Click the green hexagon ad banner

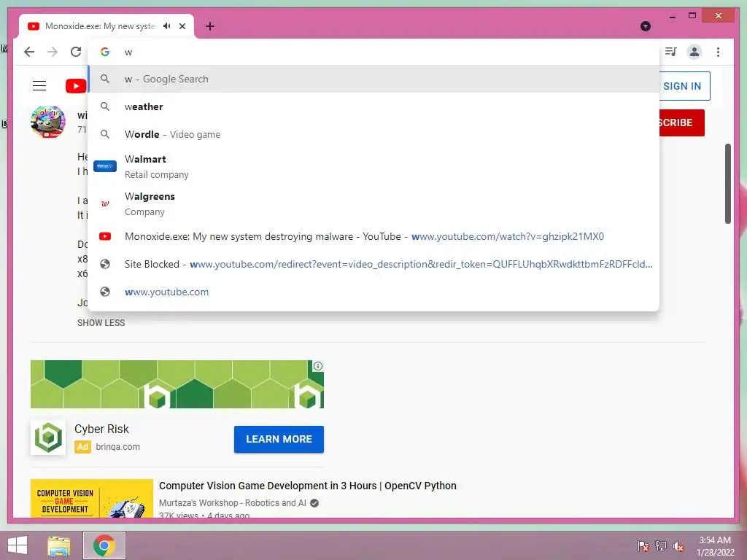[177, 384]
